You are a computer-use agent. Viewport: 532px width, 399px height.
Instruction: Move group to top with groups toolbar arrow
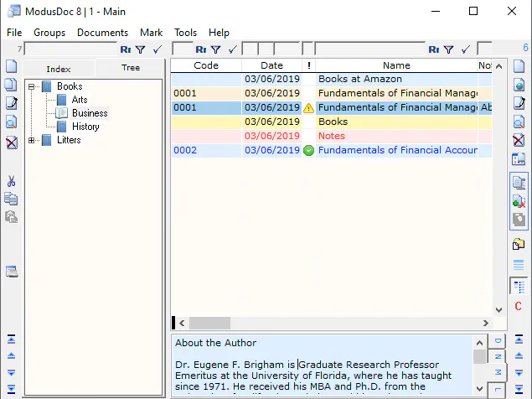(x=11, y=339)
